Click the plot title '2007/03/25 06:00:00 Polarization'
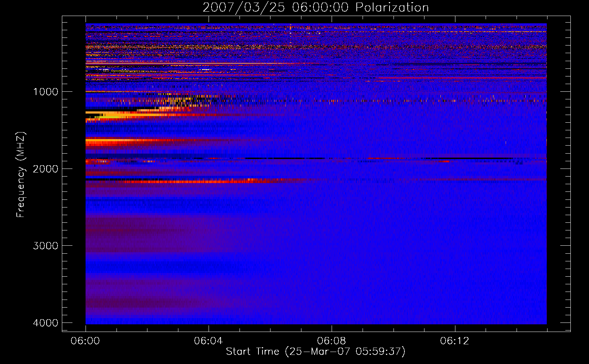Screen dimensions: 589x364 (x=316, y=8)
